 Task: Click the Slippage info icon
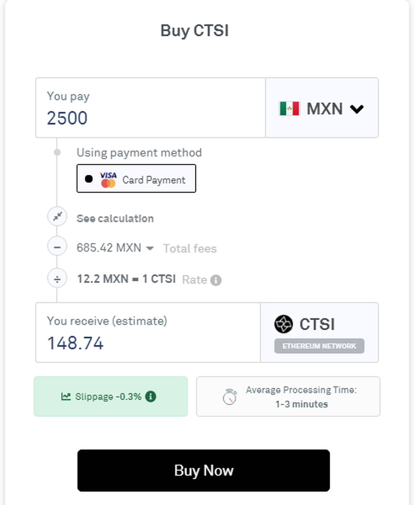coord(151,396)
